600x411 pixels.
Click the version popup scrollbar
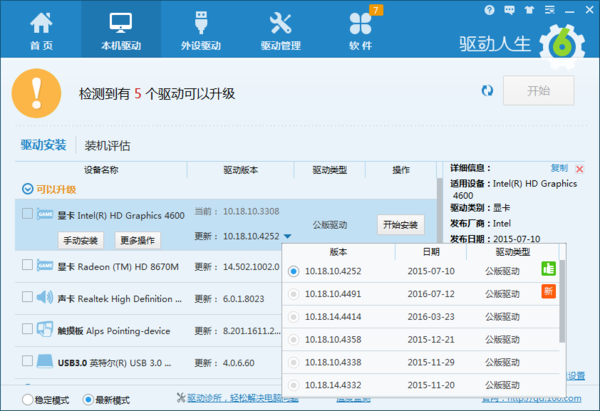pyautogui.click(x=562, y=301)
